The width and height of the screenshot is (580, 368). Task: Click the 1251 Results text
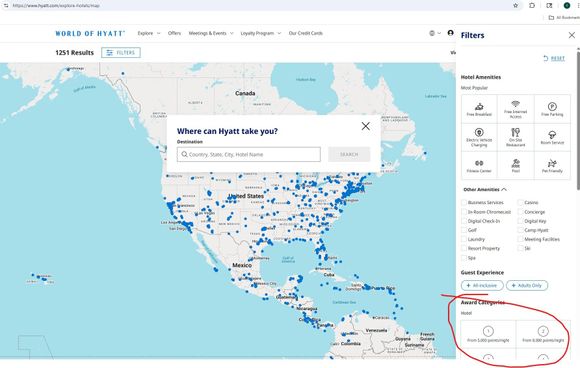pyautogui.click(x=74, y=53)
